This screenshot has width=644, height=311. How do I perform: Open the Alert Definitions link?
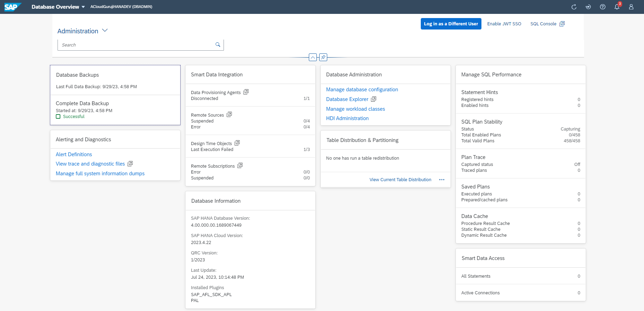pyautogui.click(x=74, y=154)
